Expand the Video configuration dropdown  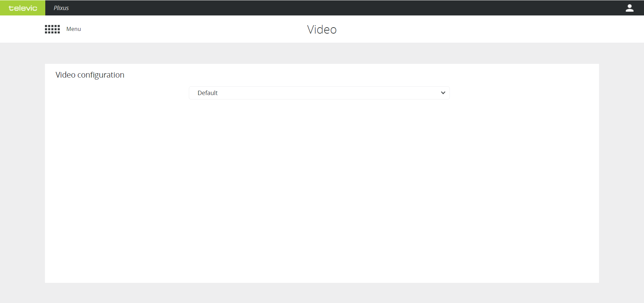(319, 93)
